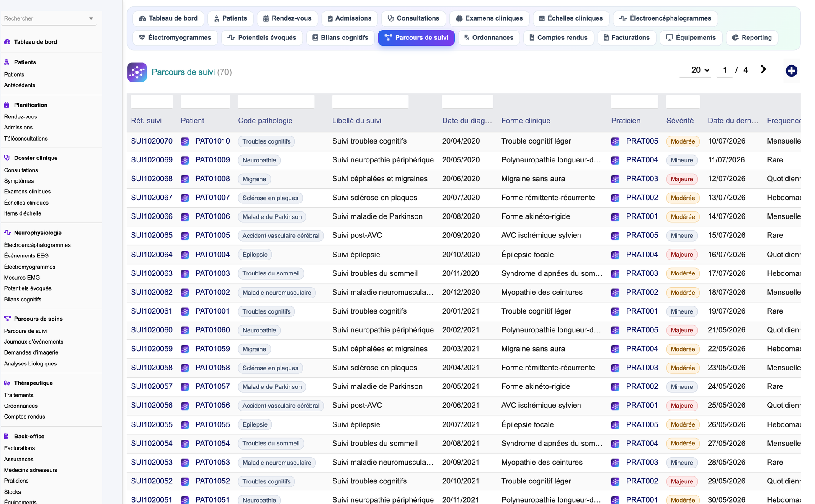Open record SUI1020070 link

(152, 141)
